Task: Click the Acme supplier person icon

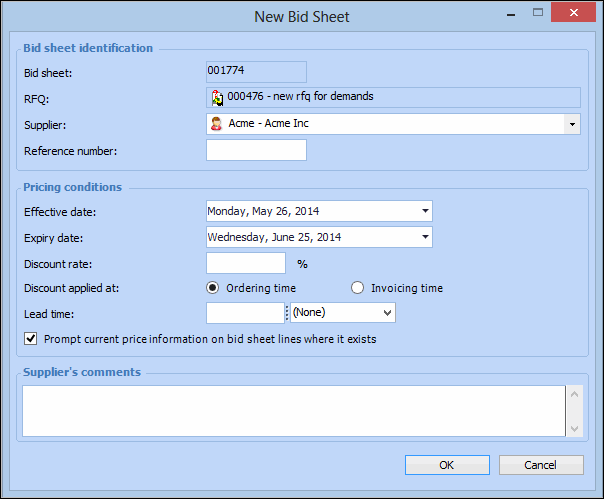Action: [216, 124]
